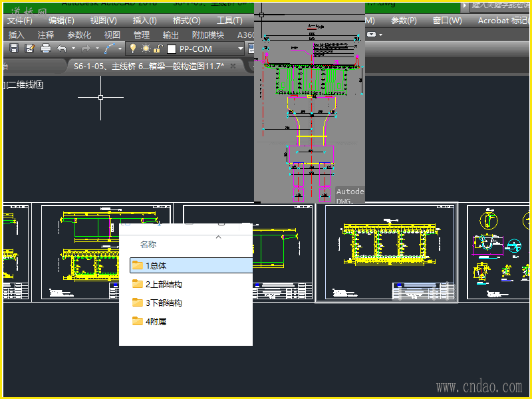Switch to the 注释 ribbon tab
532x399 pixels.
(x=46, y=35)
